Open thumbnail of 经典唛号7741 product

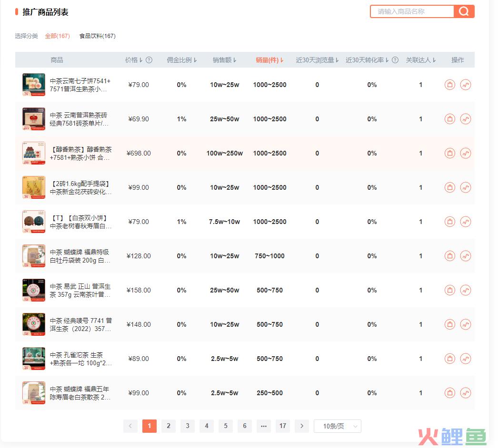pyautogui.click(x=34, y=324)
